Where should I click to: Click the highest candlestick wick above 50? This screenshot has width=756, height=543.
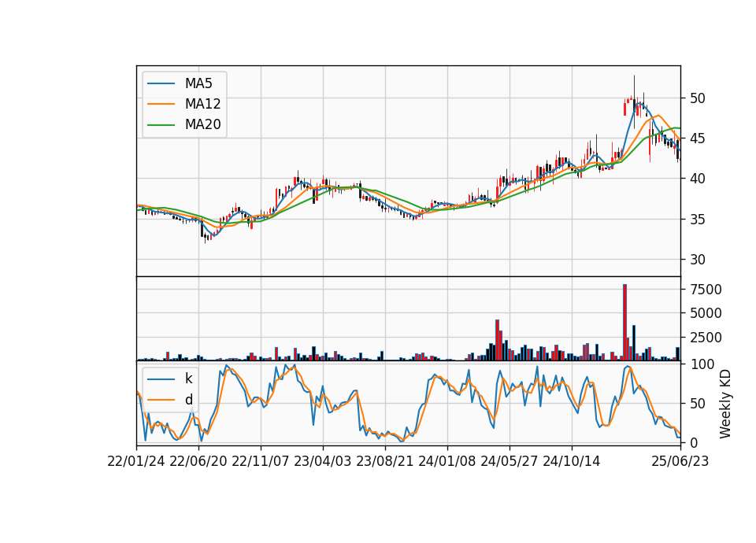click(x=634, y=87)
